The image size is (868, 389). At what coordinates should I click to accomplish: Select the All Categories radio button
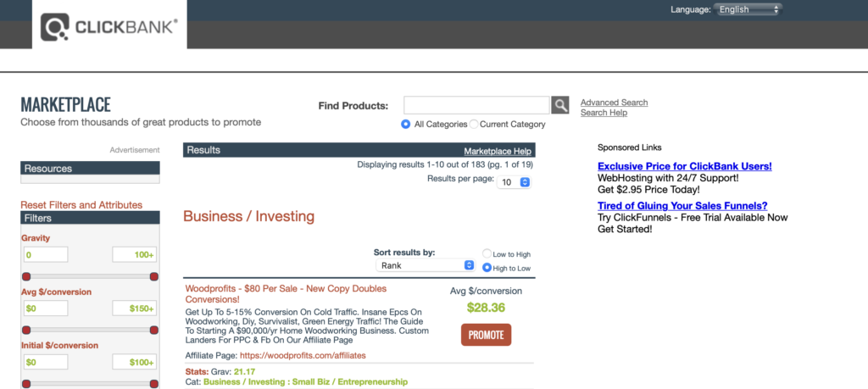406,124
